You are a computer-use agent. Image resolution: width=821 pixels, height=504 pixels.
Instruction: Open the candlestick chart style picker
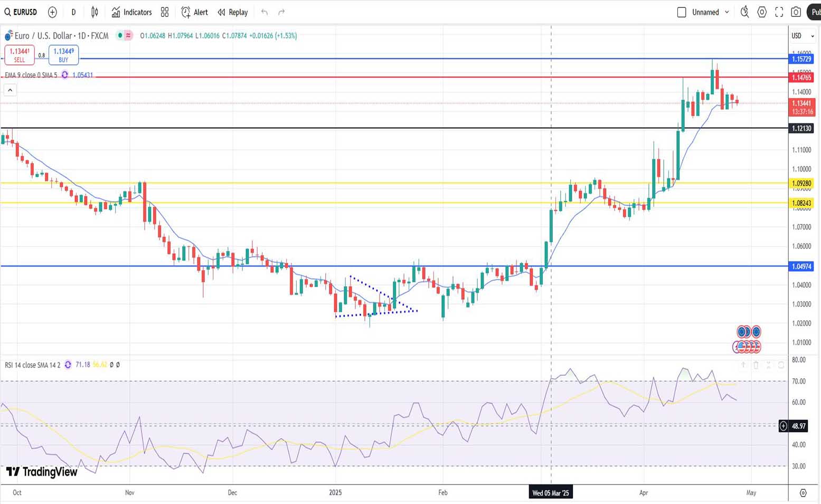(95, 12)
